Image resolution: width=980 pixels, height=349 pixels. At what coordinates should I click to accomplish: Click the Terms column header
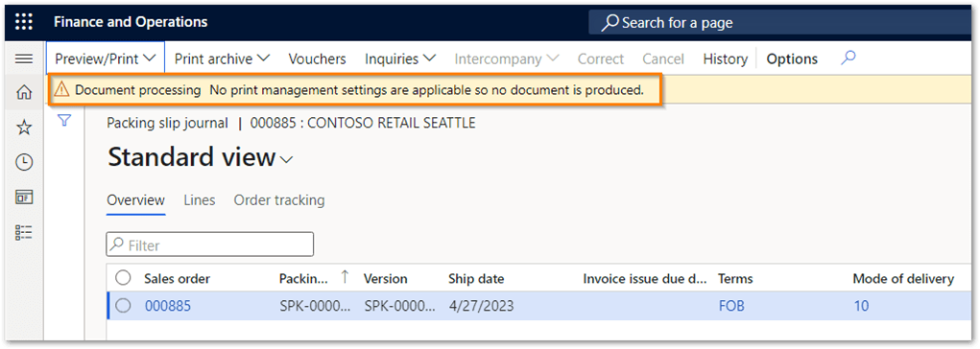(735, 278)
